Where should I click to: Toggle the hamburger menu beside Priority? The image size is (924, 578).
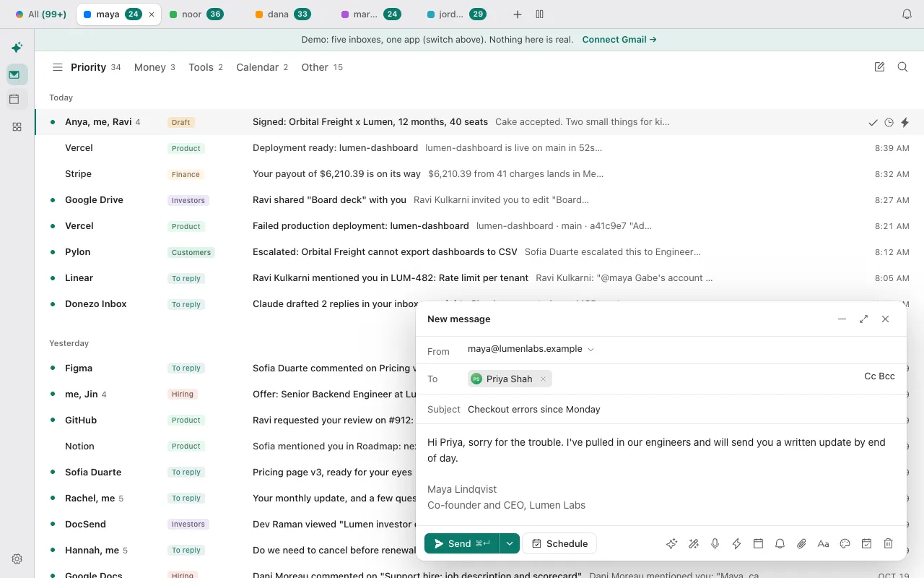pyautogui.click(x=57, y=67)
